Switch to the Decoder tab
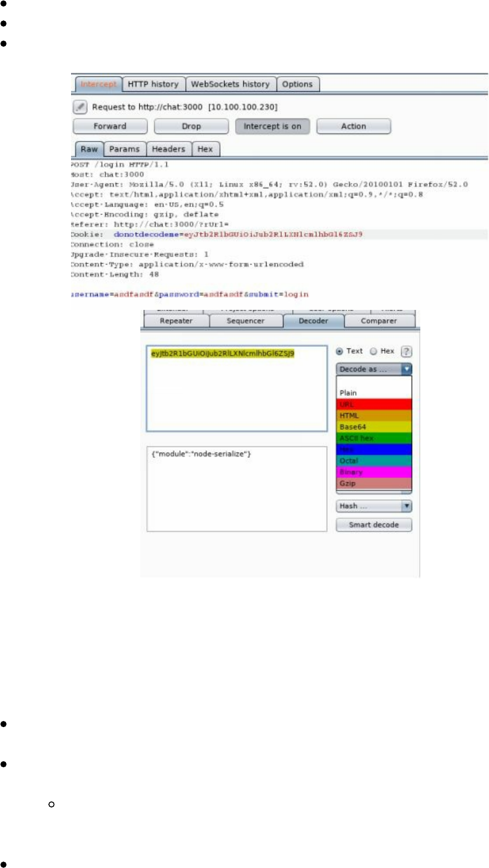The image size is (489, 868). pos(313,321)
